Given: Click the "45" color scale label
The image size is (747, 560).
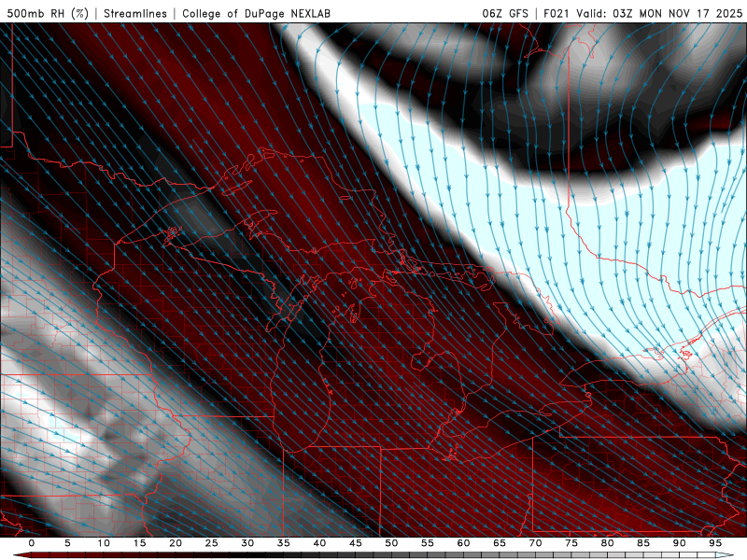Looking at the screenshot, I should tap(356, 543).
